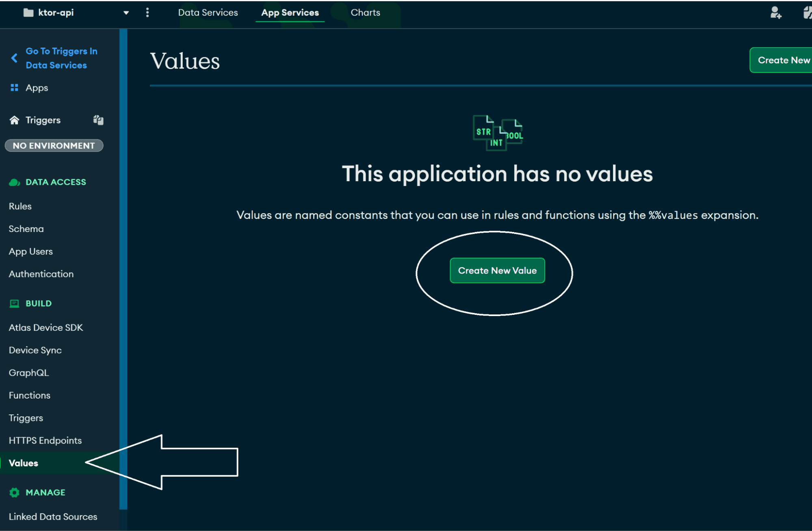Open the Functions page

tap(29, 395)
